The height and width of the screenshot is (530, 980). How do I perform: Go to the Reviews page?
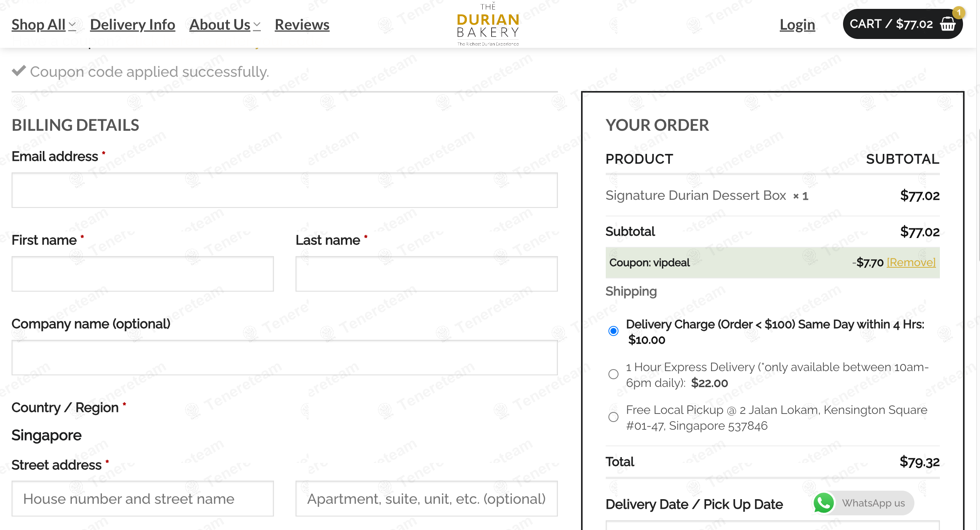click(x=302, y=24)
